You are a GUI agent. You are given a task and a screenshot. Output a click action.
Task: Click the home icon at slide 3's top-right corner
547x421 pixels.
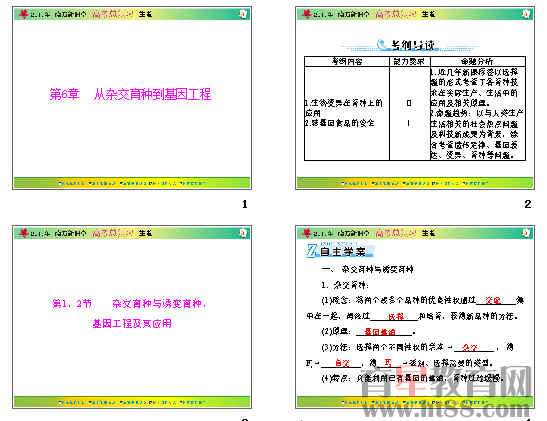tap(243, 233)
